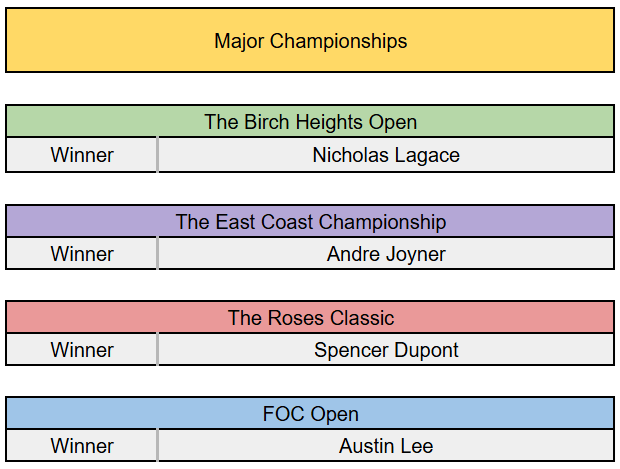Viewport: 620px width, 469px height.
Task: Click divider between Winner and Austin Lee
Action: tap(157, 446)
